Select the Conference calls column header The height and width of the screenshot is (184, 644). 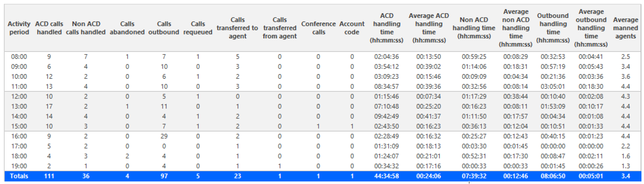point(319,28)
